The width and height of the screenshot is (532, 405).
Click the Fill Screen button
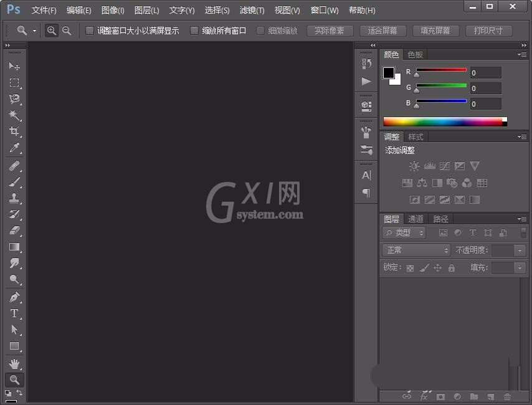[x=435, y=31]
